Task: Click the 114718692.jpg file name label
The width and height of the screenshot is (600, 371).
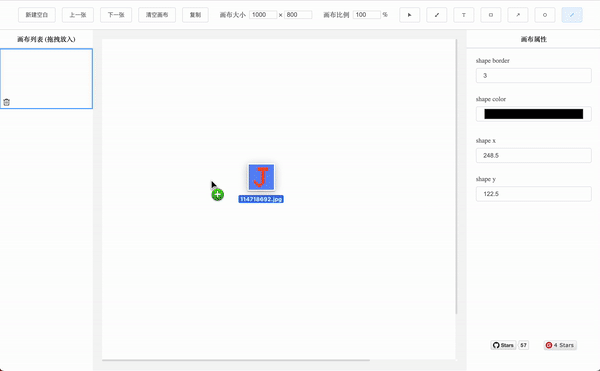Action: point(261,199)
